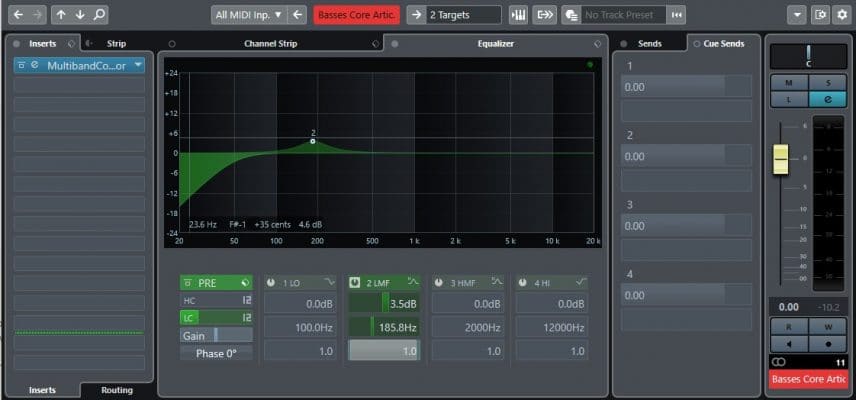Open the 2 LMF filter type selector
Viewport: 856px width, 400px height.
413,282
